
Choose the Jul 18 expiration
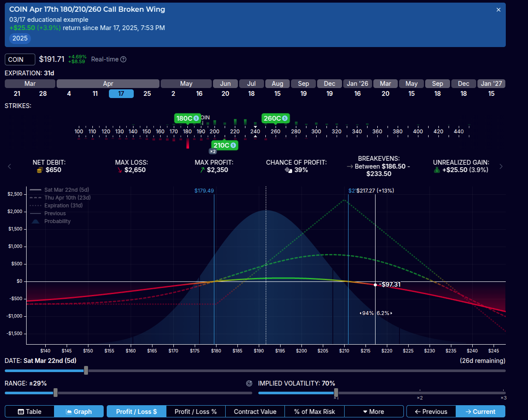click(x=251, y=94)
